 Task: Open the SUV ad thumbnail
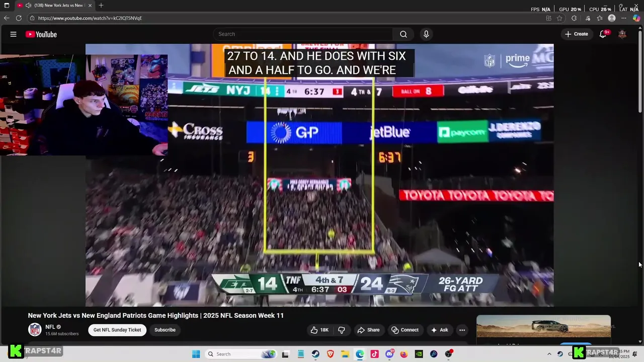[x=543, y=327]
